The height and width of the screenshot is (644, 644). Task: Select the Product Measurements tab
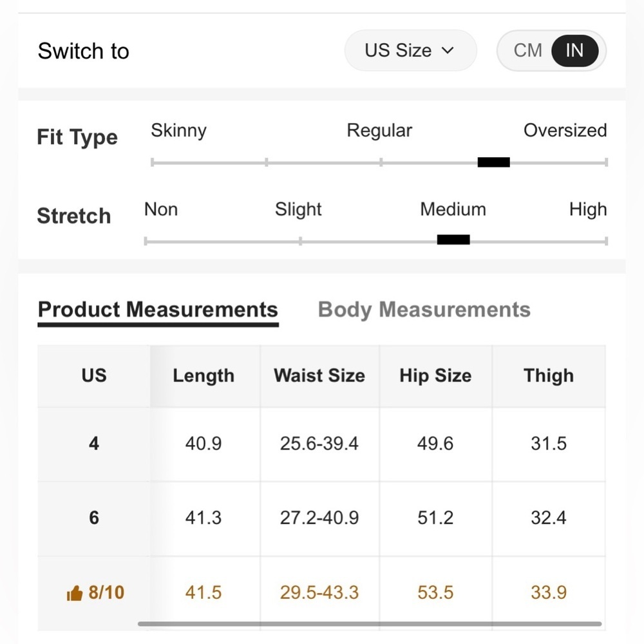point(158,312)
